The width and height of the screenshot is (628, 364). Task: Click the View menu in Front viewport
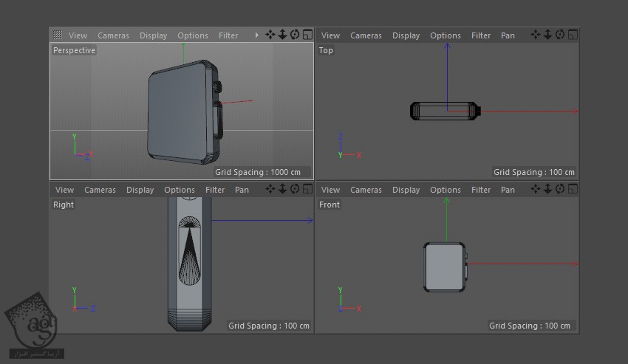[331, 190]
